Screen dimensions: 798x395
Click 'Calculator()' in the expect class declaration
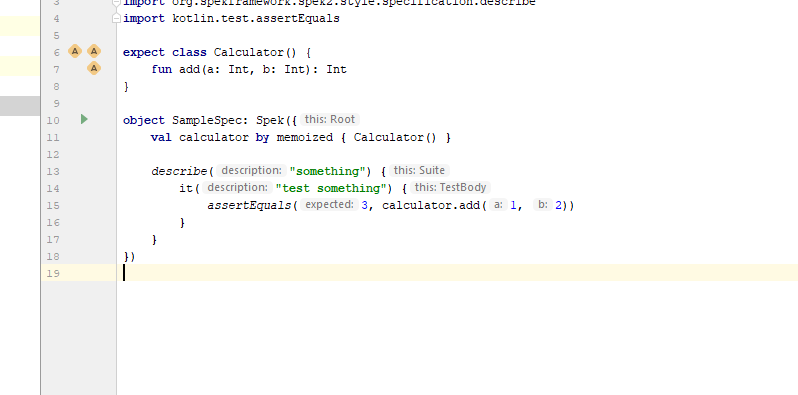(x=255, y=52)
